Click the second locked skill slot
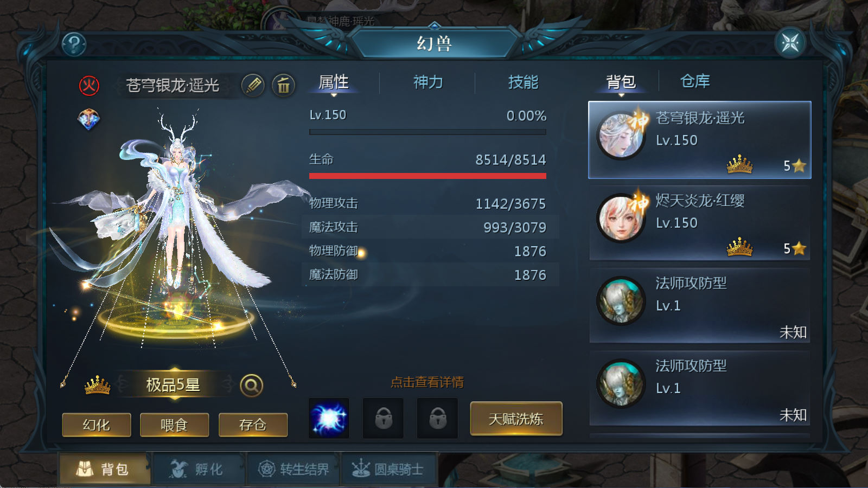 pyautogui.click(x=437, y=419)
